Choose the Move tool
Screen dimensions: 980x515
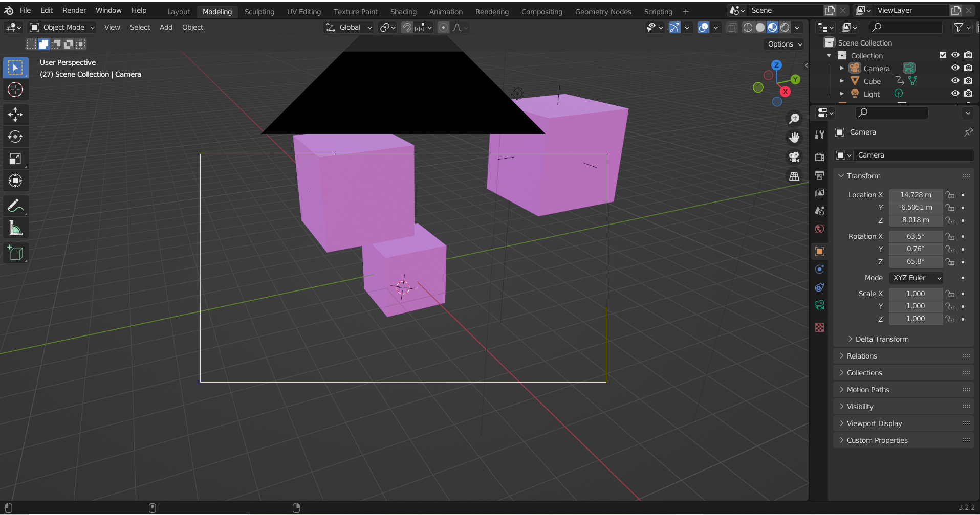point(15,115)
